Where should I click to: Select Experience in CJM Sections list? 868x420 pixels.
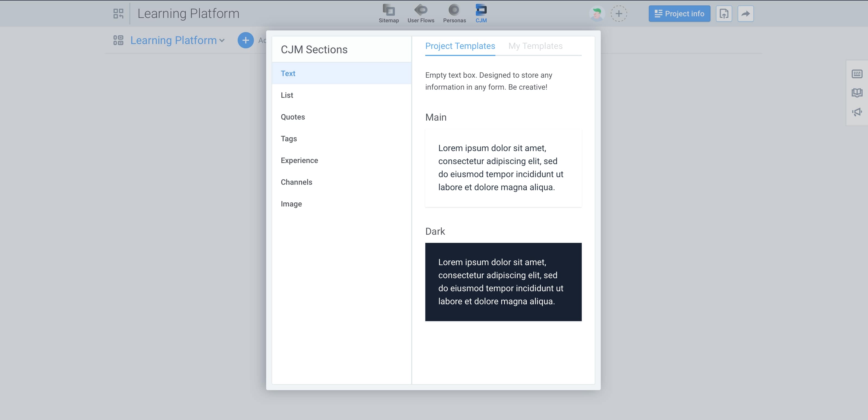pyautogui.click(x=299, y=161)
